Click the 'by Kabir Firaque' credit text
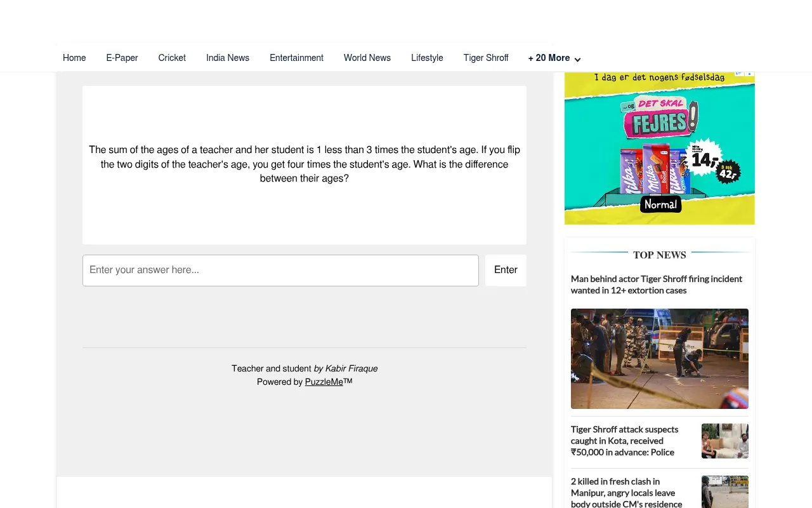 tap(346, 368)
